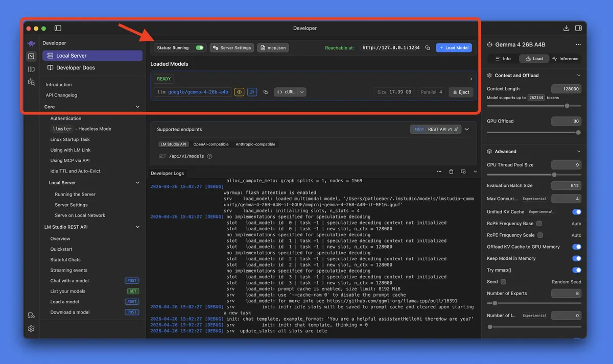Viewport: 613px width, 364px height.
Task: Open LM Link devices icon
Action: point(32,316)
